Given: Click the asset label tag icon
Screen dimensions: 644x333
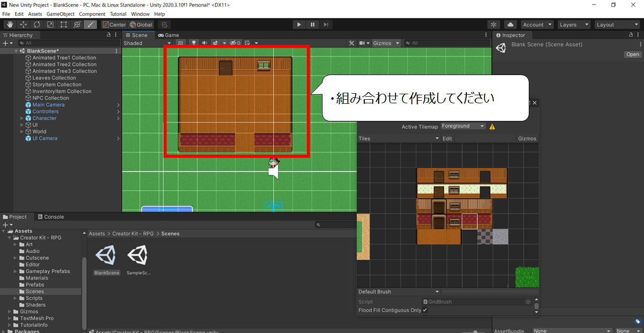Looking at the screenshot, I should tap(638, 321).
